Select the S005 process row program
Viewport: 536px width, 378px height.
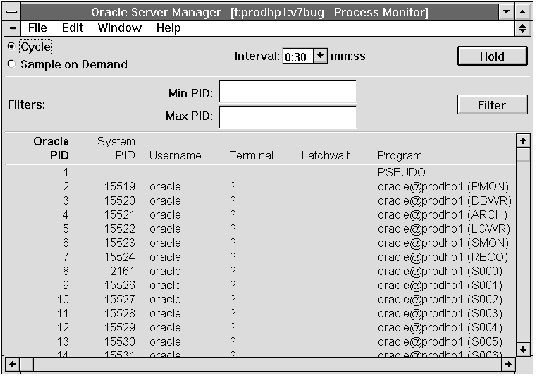(440, 341)
